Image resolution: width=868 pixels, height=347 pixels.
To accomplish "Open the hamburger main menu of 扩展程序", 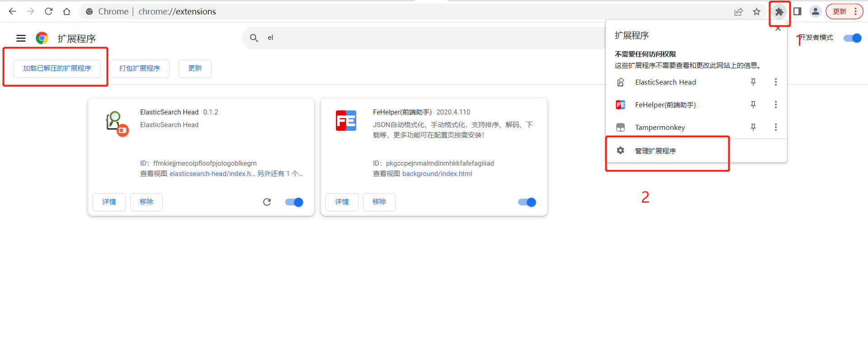I will point(21,38).
